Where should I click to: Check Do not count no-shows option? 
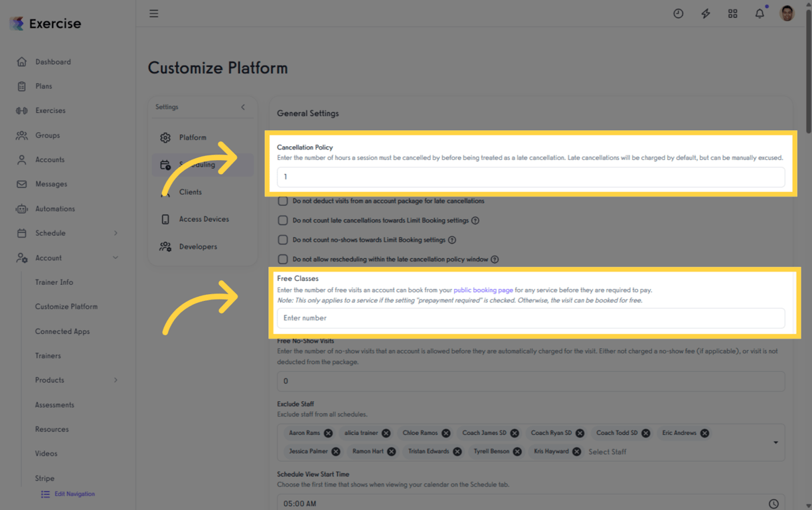click(x=283, y=240)
